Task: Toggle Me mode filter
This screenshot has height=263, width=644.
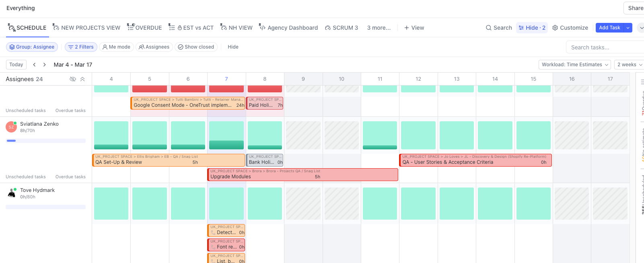Action: click(x=116, y=47)
